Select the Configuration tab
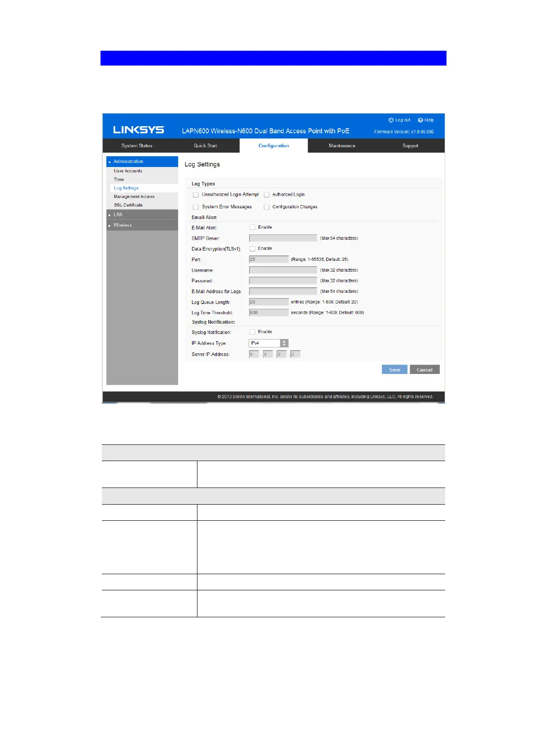The height and width of the screenshot is (756, 534). [x=274, y=145]
